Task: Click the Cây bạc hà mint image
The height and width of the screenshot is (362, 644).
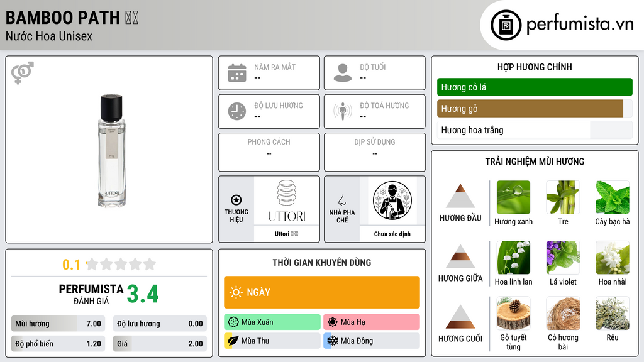Action: click(x=613, y=197)
